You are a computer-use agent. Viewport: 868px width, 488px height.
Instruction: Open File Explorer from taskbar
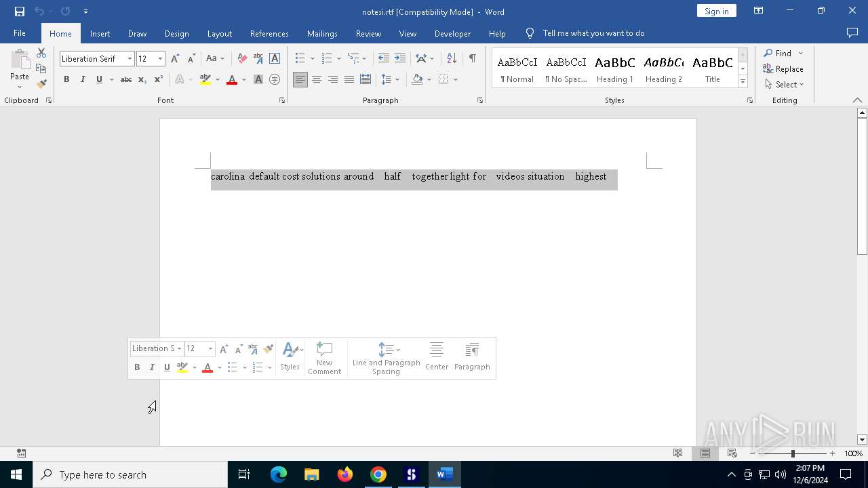click(x=312, y=474)
